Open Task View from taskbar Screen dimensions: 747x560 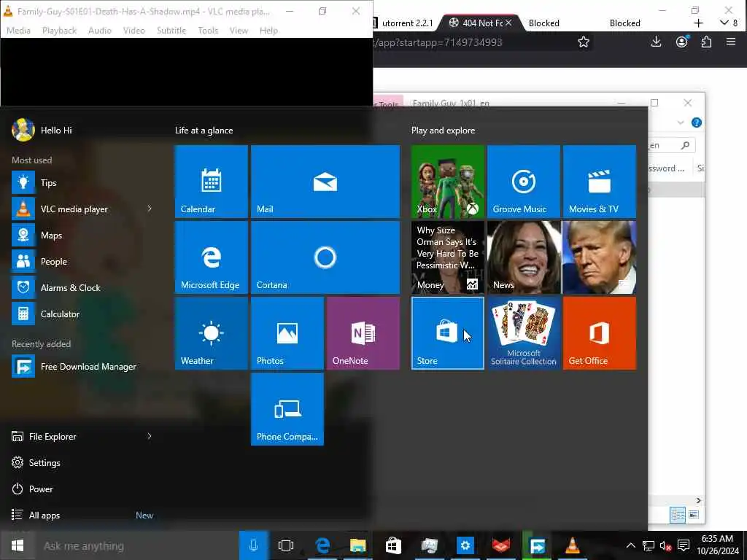tap(286, 545)
